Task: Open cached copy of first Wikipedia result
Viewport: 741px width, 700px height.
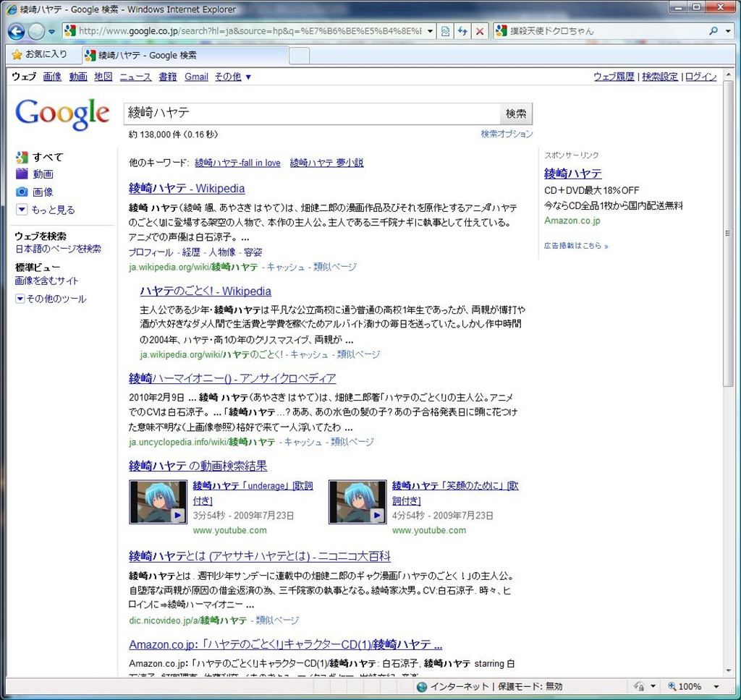Action: point(286,268)
